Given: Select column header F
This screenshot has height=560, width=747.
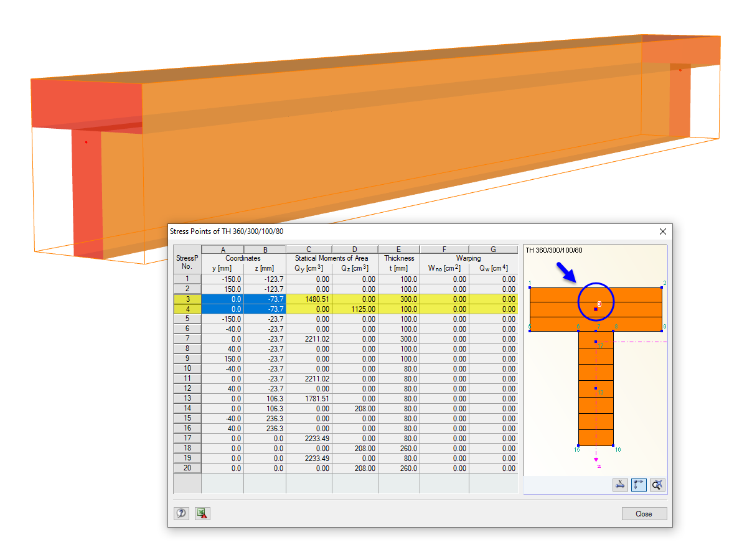Looking at the screenshot, I should click(x=444, y=250).
